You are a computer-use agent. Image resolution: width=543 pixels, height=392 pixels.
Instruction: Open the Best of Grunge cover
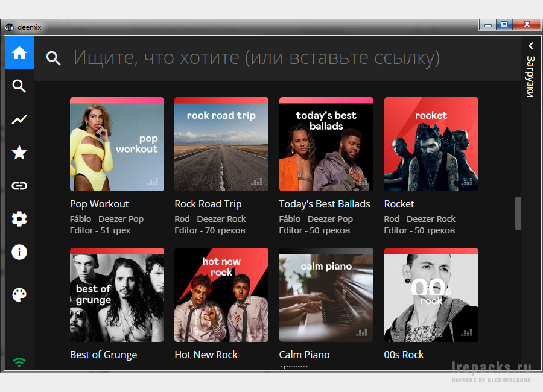tap(117, 295)
